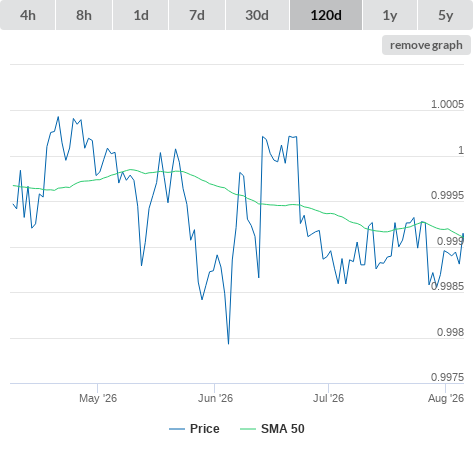This screenshot has width=474, height=455.
Task: Show the 5y price history
Action: [446, 15]
